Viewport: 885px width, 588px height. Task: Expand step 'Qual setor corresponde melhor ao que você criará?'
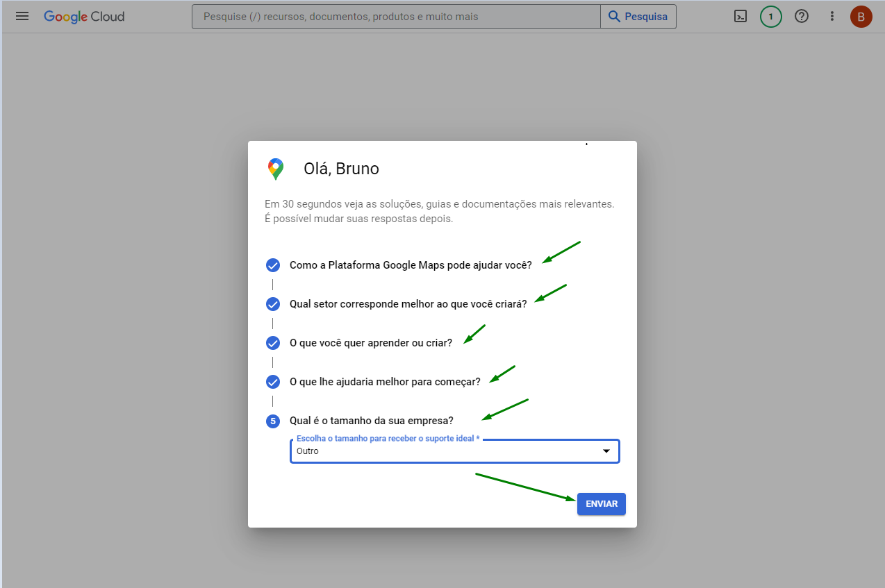point(408,304)
